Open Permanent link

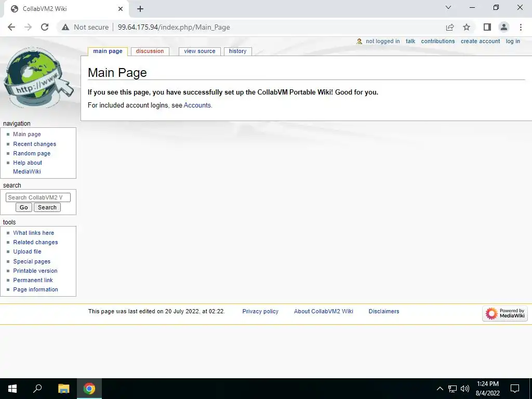pos(33,280)
